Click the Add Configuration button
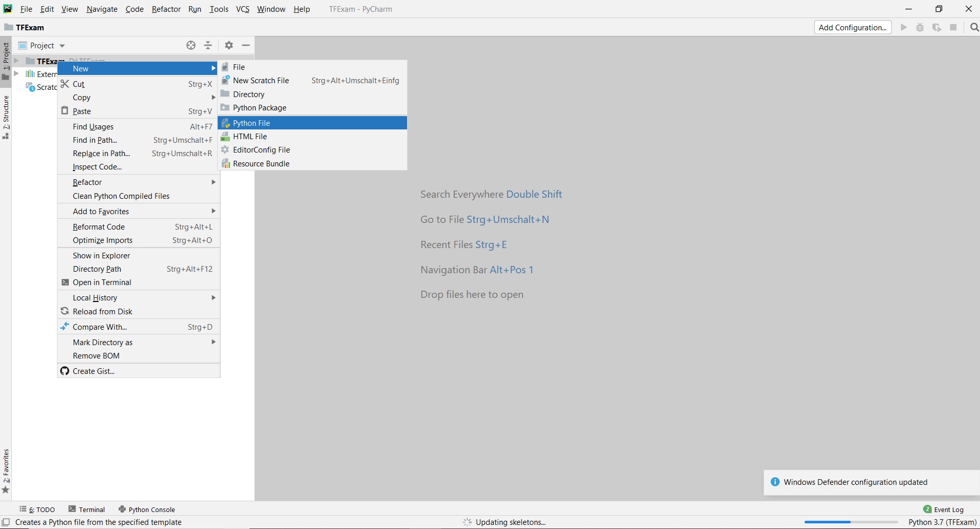 pyautogui.click(x=853, y=27)
